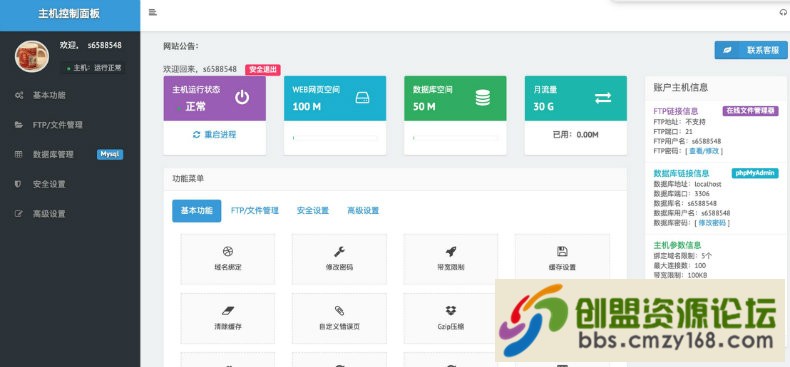Click the WEB网页空间 usage progress bar

335,138
